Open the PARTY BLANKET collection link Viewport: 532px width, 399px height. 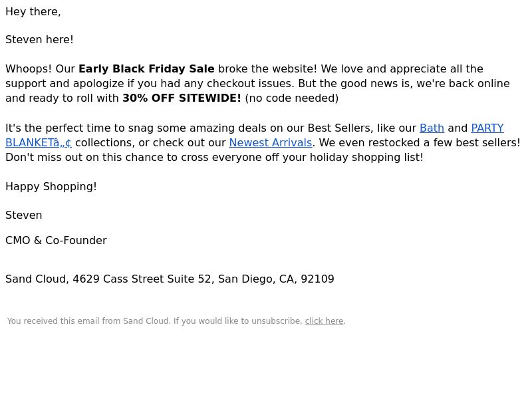point(487,128)
